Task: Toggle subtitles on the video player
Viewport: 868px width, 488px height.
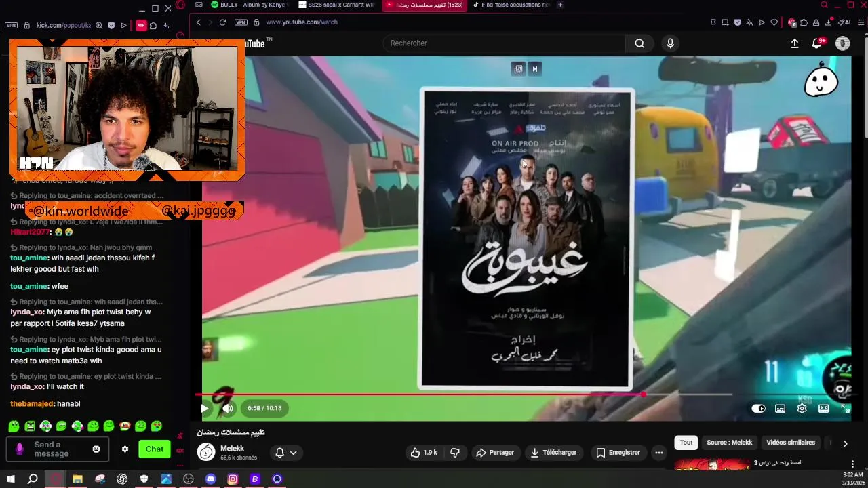Action: (x=781, y=409)
